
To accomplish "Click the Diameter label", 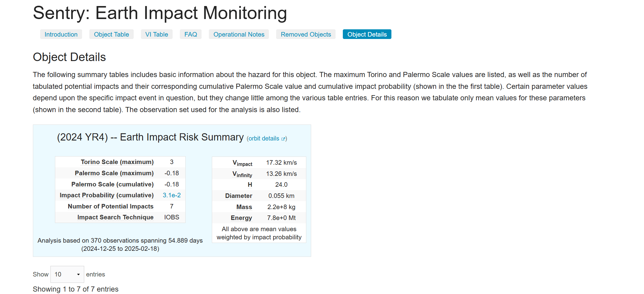I will pyautogui.click(x=238, y=196).
